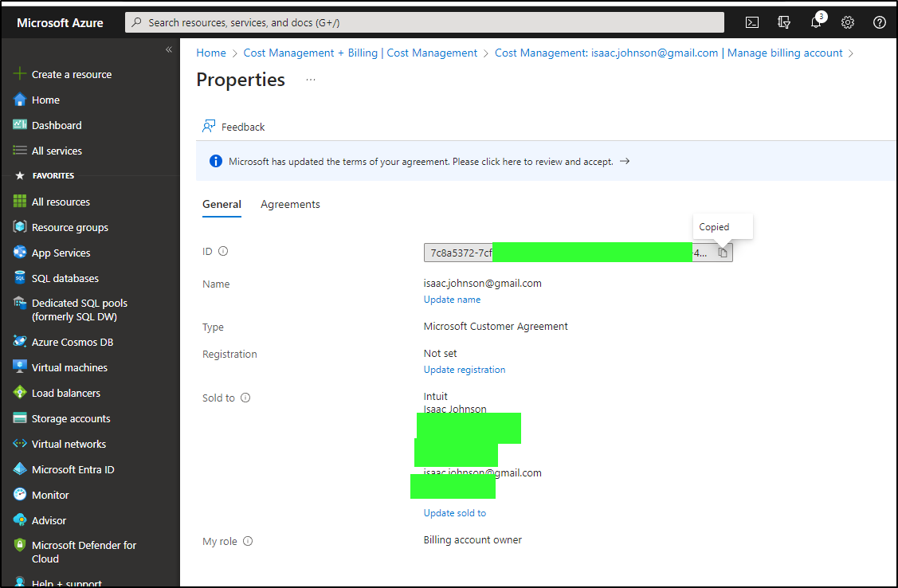The width and height of the screenshot is (898, 588).
Task: Click the Microsoft Defender for Cloud shield icon
Action: tap(19, 545)
